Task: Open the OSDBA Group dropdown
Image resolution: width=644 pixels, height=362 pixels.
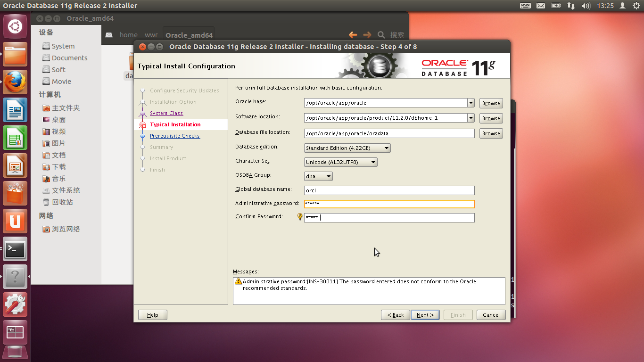Action: coord(318,176)
